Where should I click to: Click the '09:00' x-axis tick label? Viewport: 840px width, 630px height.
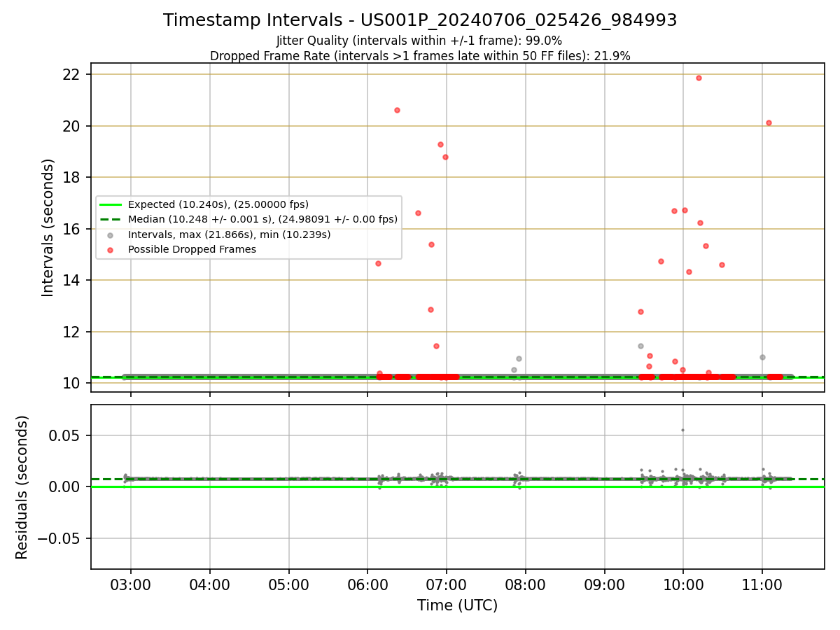click(604, 584)
